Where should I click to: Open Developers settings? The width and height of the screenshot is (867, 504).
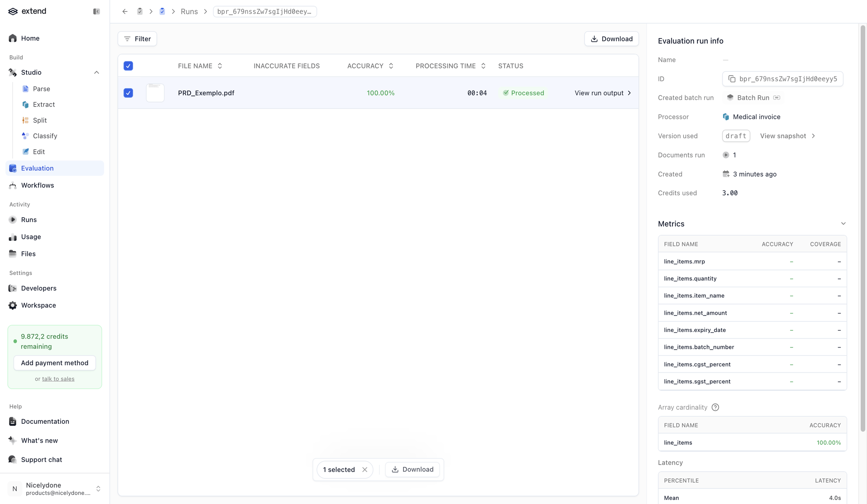coord(55,288)
